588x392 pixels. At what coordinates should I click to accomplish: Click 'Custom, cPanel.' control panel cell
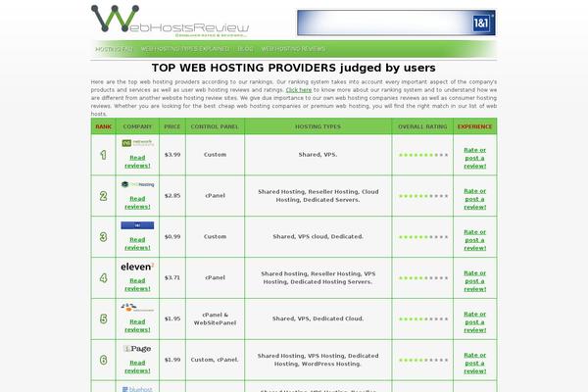click(215, 360)
